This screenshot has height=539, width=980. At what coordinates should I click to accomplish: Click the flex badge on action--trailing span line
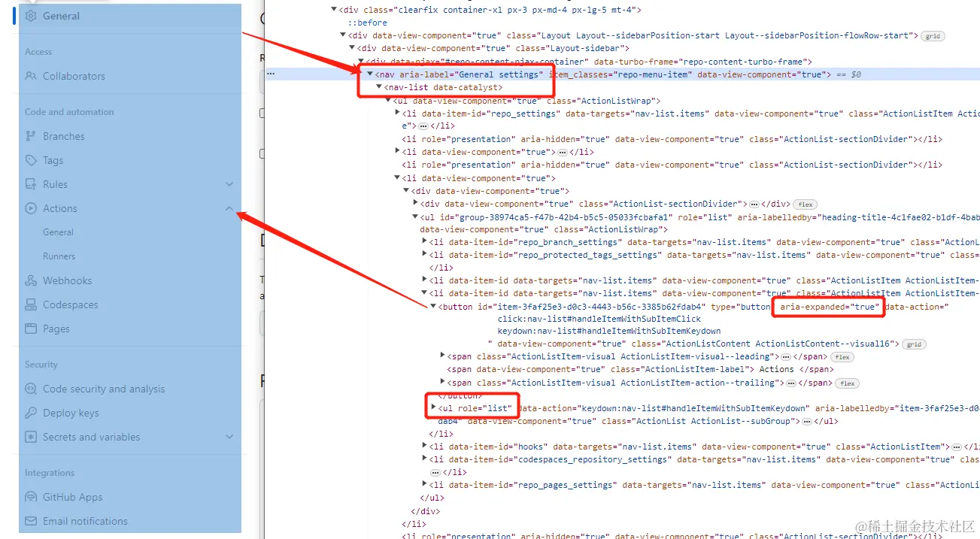(x=847, y=383)
